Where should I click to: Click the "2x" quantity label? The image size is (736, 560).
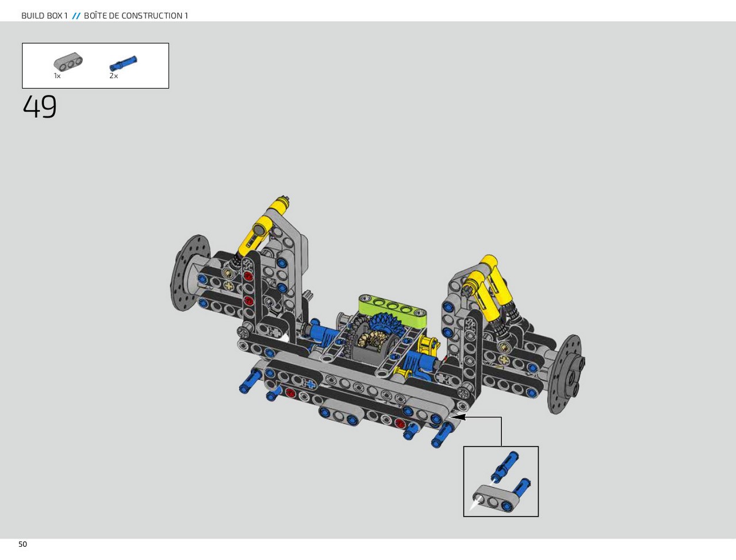(113, 76)
